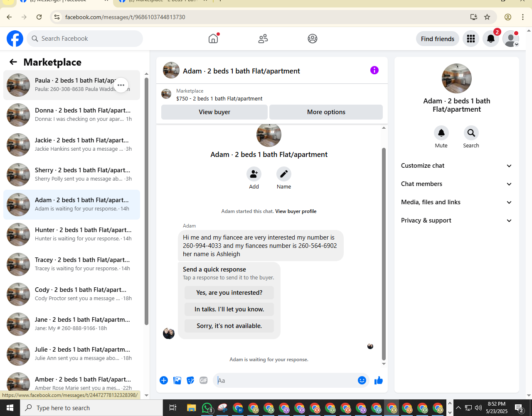
Task: Expand the Chat members section
Action: coord(456,184)
